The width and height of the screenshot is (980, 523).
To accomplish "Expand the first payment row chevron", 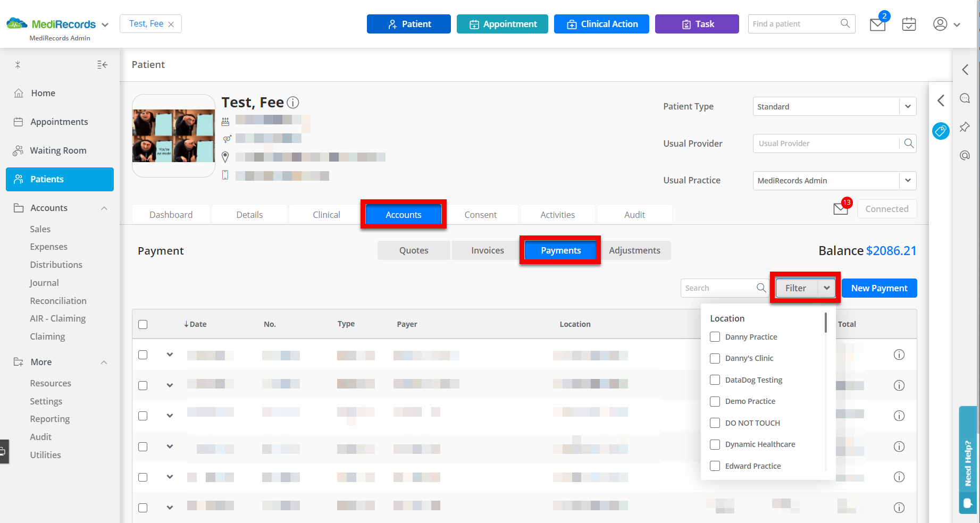I will pos(170,355).
